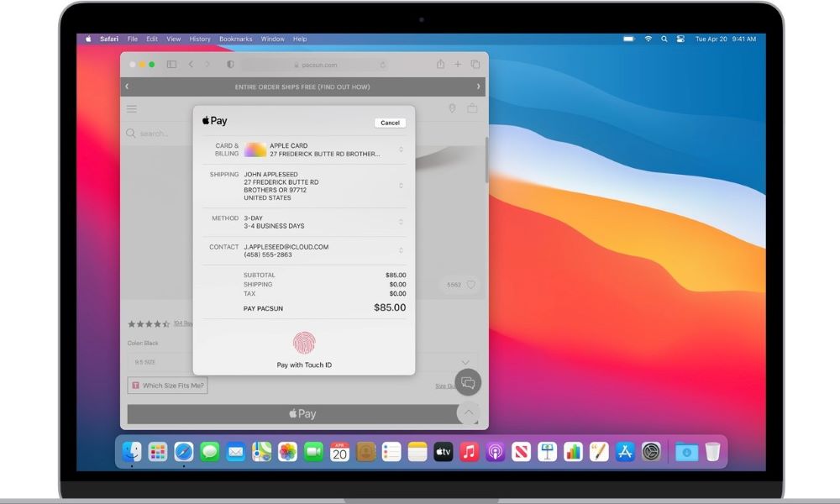
Task: Toggle the Safari sidebar button
Action: tap(171, 65)
